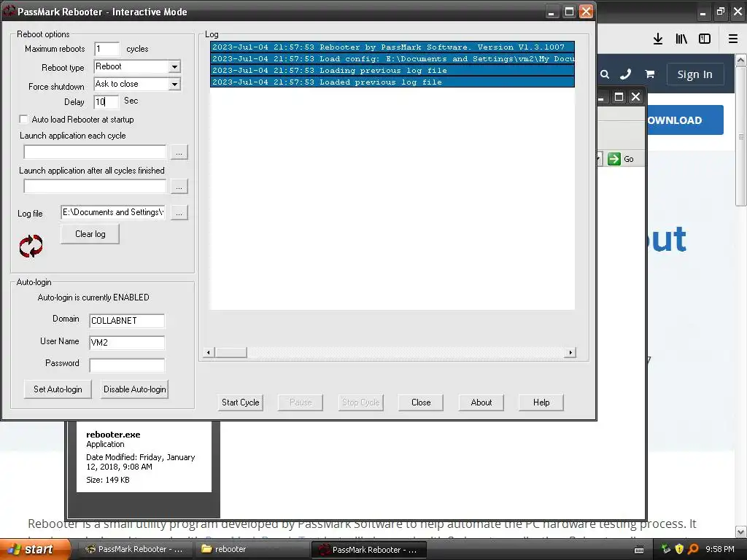Click the log scroll left arrow

coord(208,352)
